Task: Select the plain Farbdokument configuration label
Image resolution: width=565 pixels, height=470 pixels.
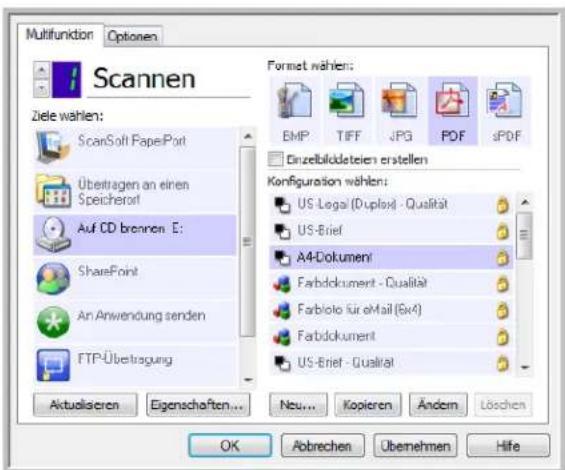Action: click(x=336, y=336)
